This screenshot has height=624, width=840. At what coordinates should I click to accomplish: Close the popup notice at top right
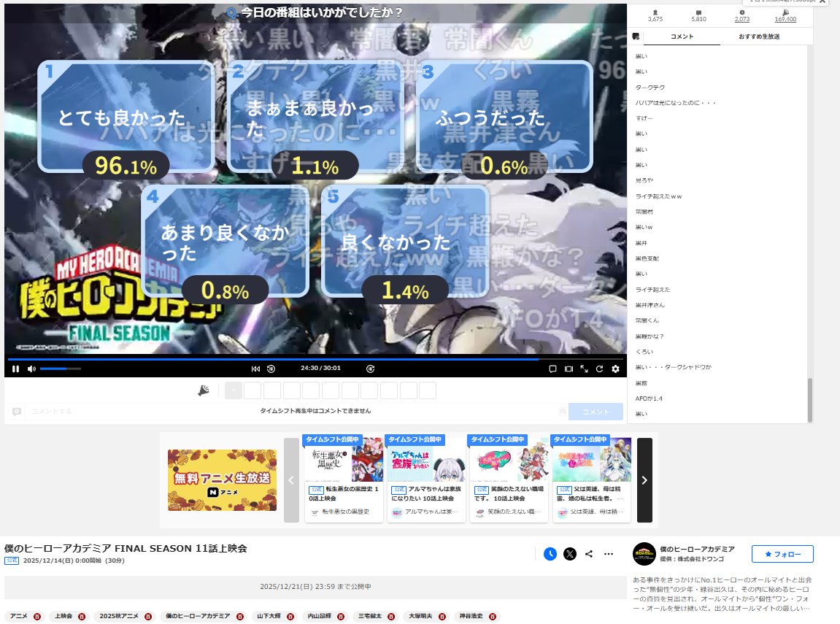tap(822, 1)
